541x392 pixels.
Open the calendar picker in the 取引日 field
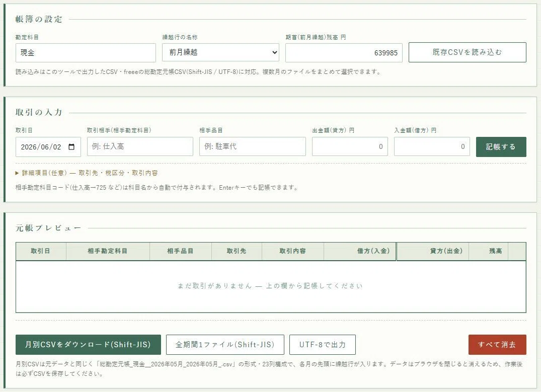tap(71, 147)
